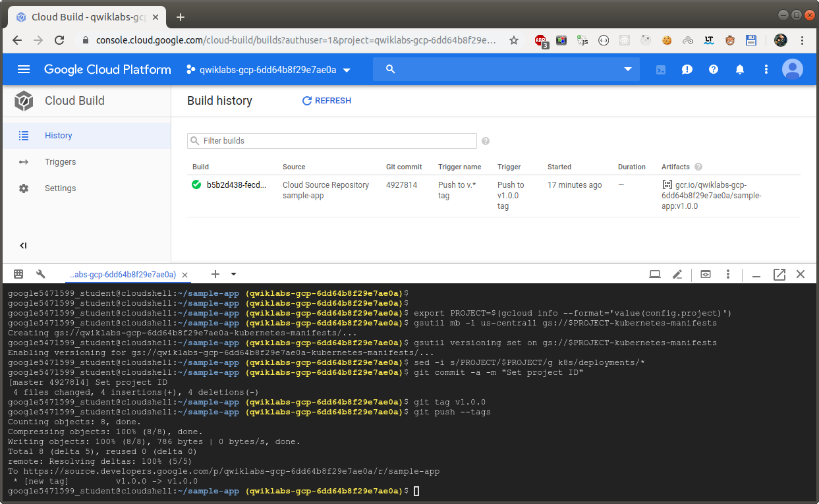The width and height of the screenshot is (819, 504).
Task: Click the filter builds help icon
Action: tap(486, 141)
